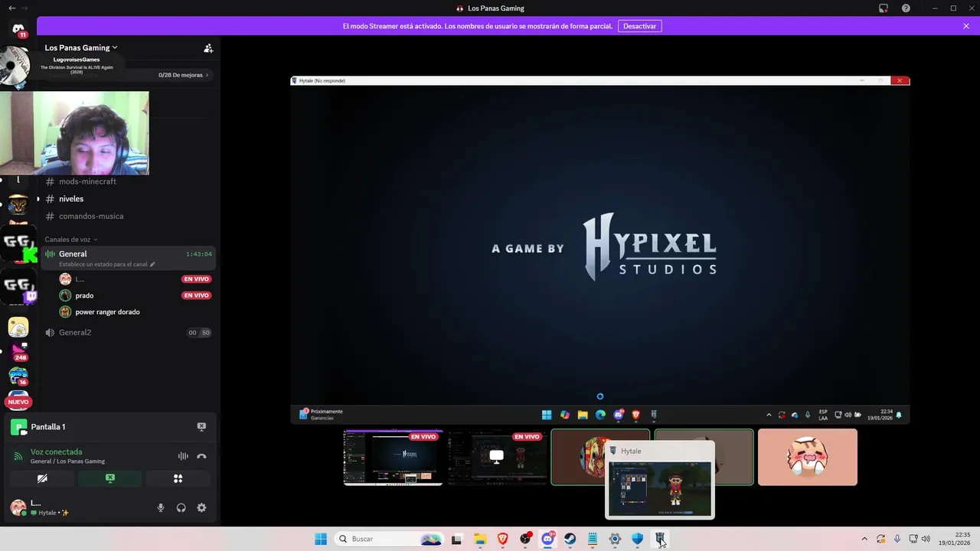Open the taskbar volume icon

[926, 539]
